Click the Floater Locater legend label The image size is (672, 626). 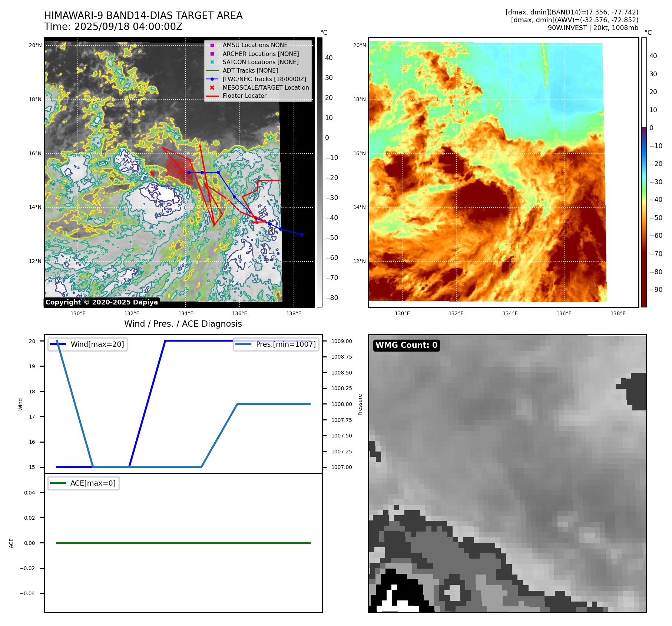[x=245, y=96]
